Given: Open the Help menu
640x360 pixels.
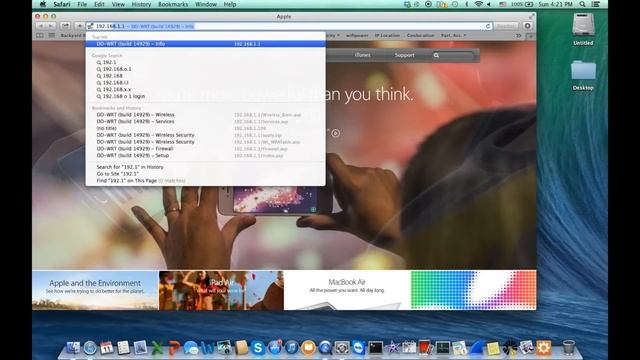Looking at the screenshot, I should tap(230, 4).
